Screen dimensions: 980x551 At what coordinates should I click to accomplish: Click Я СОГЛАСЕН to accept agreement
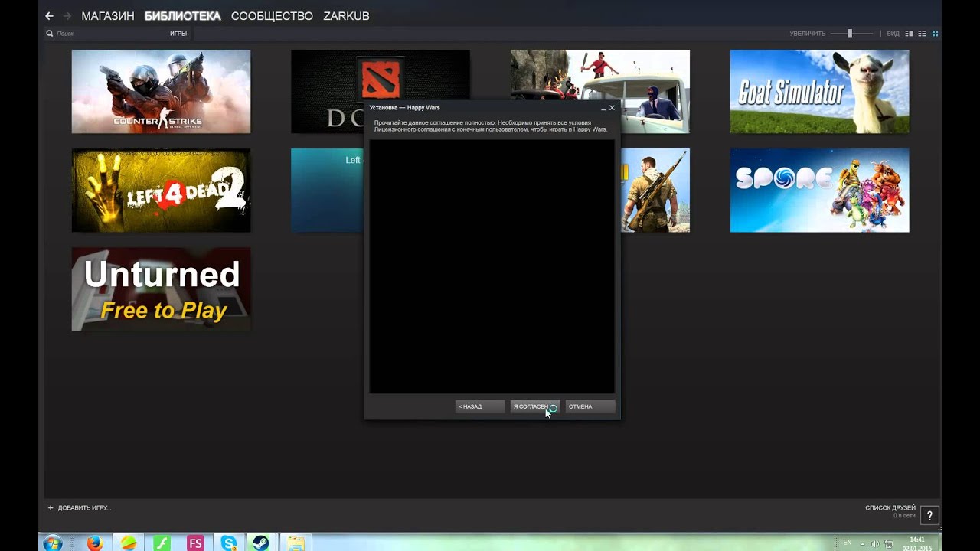(535, 406)
